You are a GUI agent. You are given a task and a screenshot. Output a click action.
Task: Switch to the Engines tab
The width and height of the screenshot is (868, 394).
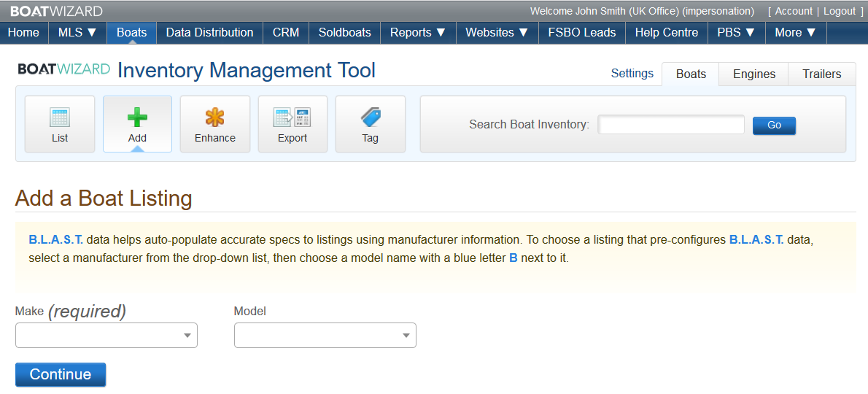pos(754,74)
